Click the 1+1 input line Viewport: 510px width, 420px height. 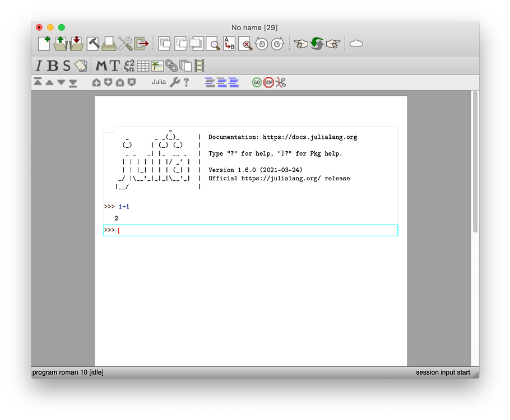coord(124,207)
